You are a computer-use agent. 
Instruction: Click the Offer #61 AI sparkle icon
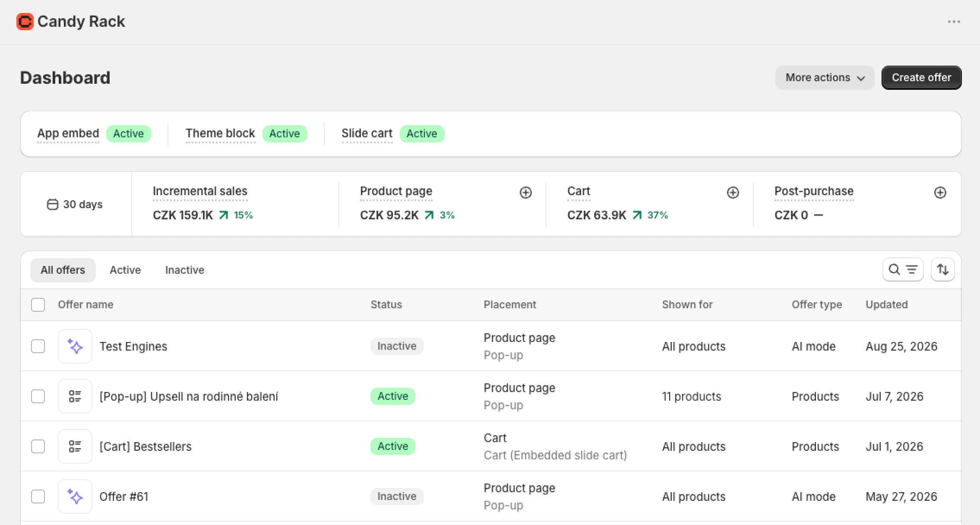tap(75, 497)
